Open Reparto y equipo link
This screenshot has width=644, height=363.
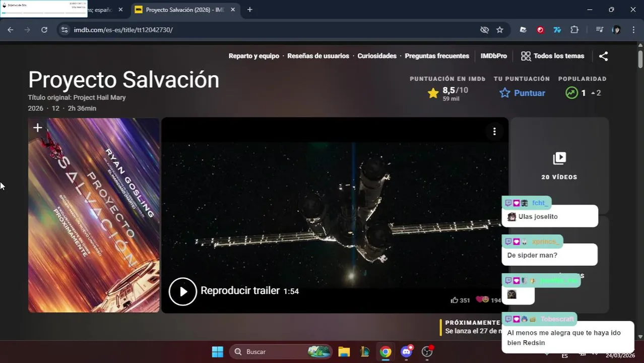pyautogui.click(x=253, y=56)
